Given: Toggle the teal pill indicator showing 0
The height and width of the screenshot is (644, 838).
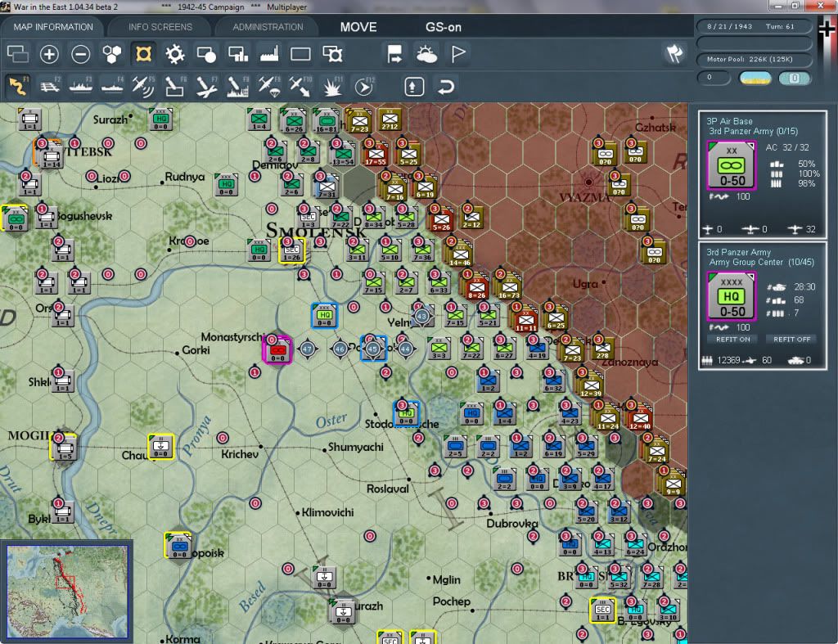Looking at the screenshot, I should (794, 78).
